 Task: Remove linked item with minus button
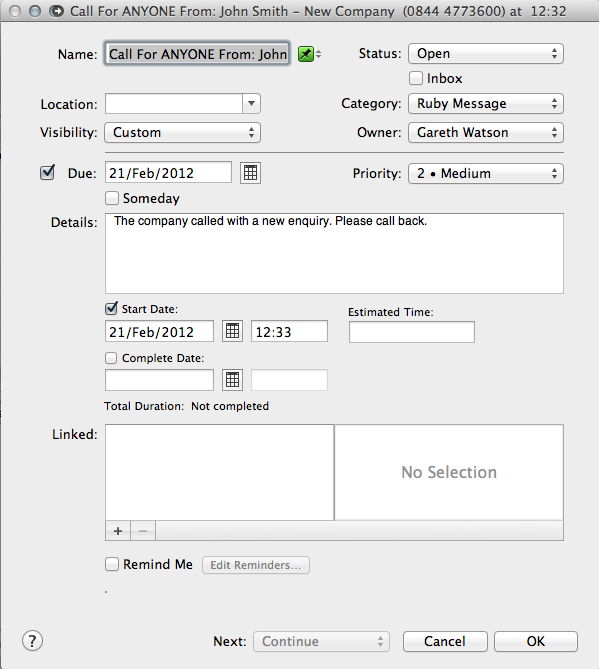(x=143, y=531)
